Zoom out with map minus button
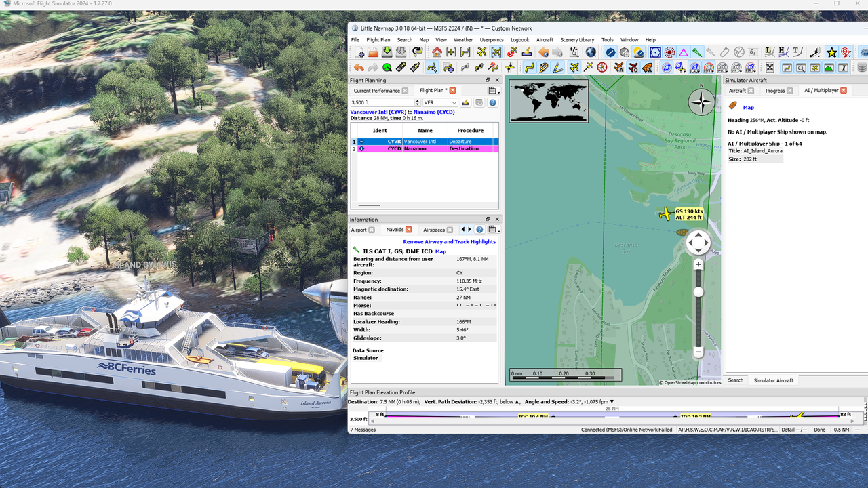 (x=698, y=352)
